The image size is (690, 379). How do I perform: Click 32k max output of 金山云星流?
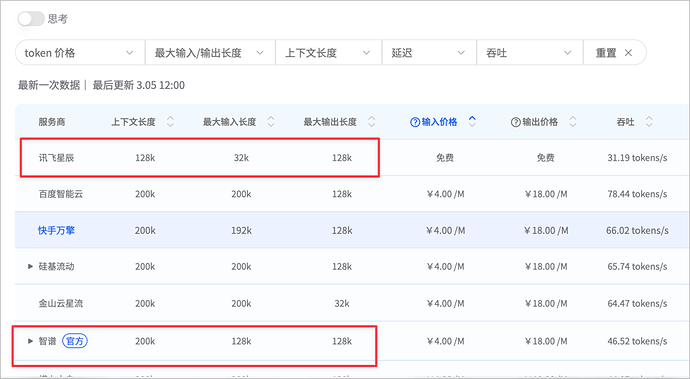click(342, 304)
